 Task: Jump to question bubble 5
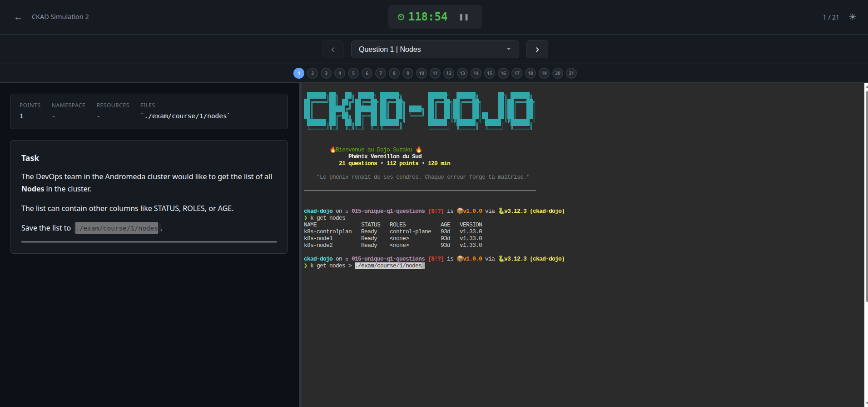pyautogui.click(x=353, y=73)
